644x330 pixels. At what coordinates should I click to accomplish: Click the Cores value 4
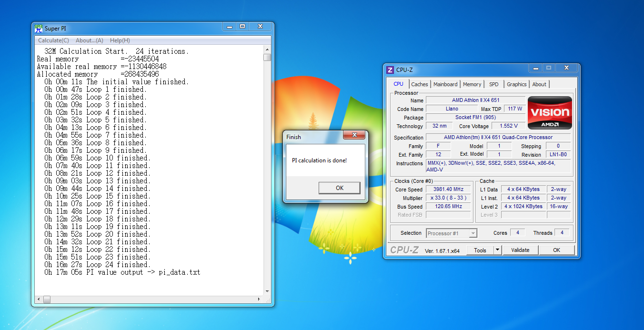[x=517, y=233]
